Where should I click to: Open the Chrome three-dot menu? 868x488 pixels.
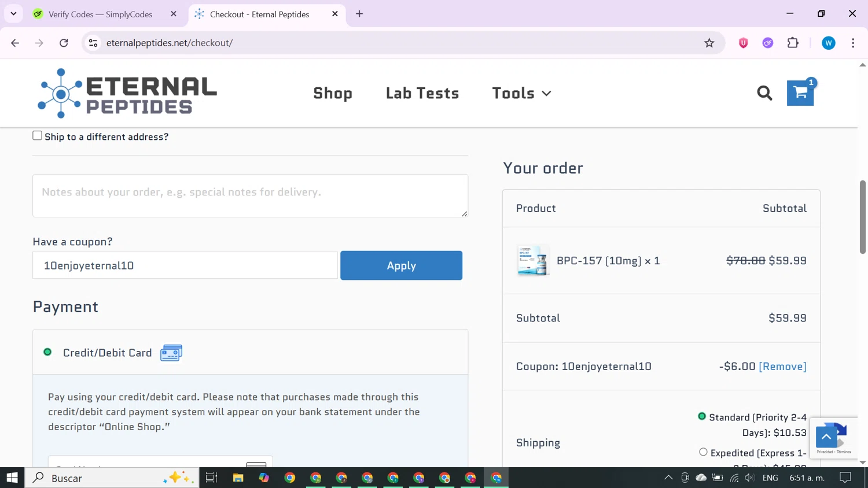click(x=853, y=43)
